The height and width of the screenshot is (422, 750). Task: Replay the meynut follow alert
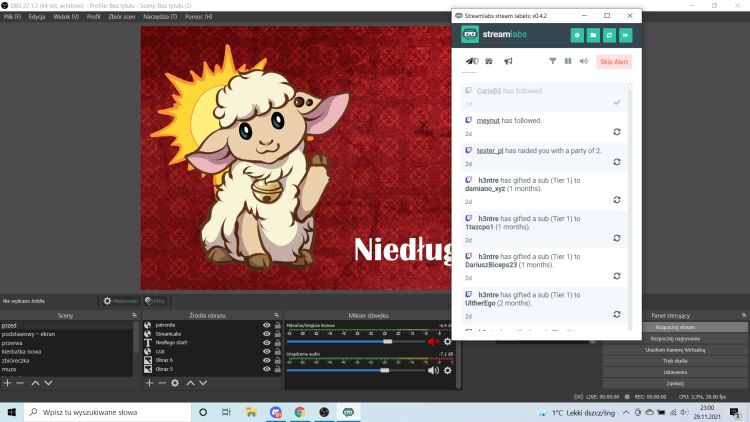pyautogui.click(x=617, y=132)
